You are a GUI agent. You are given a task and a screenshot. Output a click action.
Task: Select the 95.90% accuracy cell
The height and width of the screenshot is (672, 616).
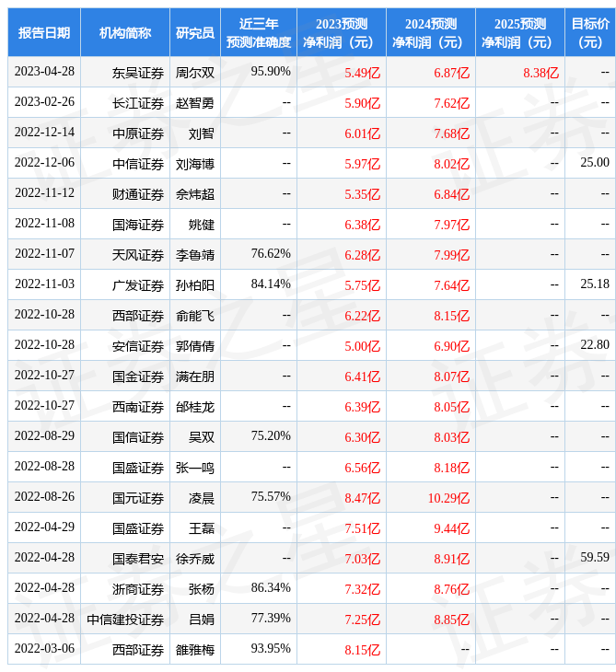(271, 72)
